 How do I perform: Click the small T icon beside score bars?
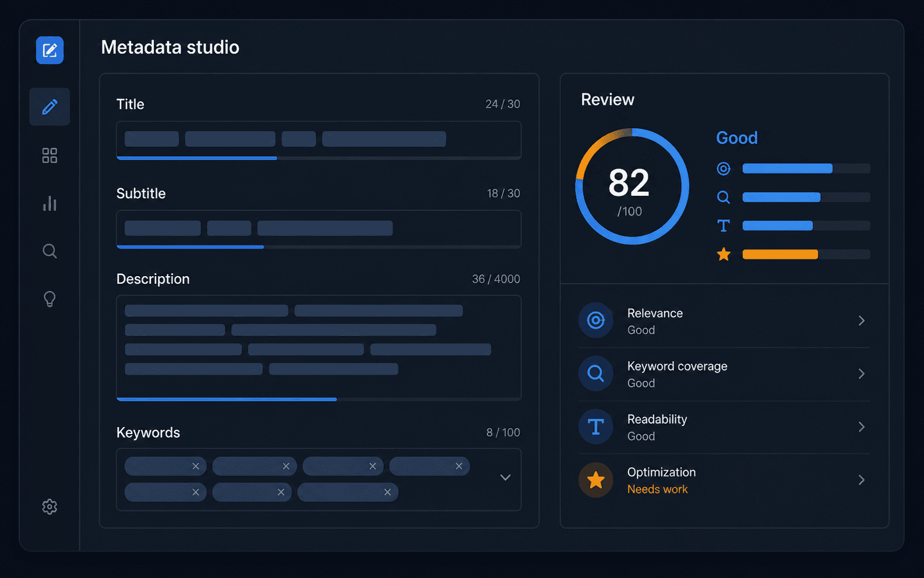pyautogui.click(x=723, y=225)
